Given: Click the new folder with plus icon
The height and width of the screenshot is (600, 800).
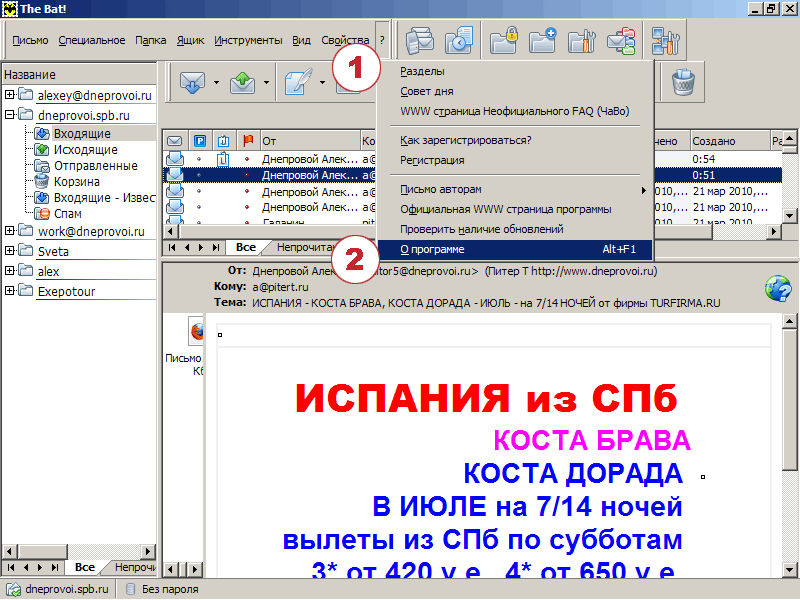Looking at the screenshot, I should click(542, 41).
